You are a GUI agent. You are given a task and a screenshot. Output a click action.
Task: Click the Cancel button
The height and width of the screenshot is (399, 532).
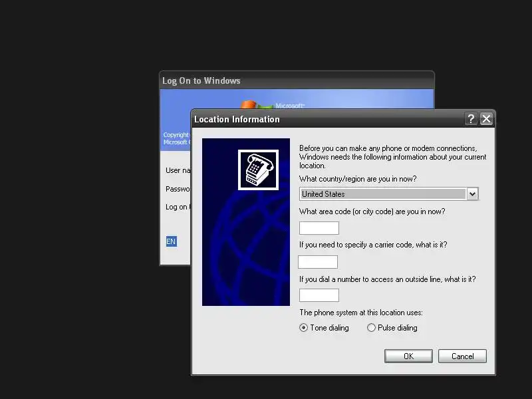click(462, 356)
